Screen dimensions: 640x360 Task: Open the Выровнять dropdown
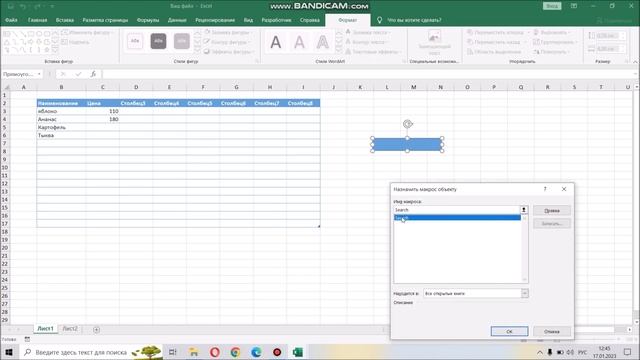pos(552,32)
